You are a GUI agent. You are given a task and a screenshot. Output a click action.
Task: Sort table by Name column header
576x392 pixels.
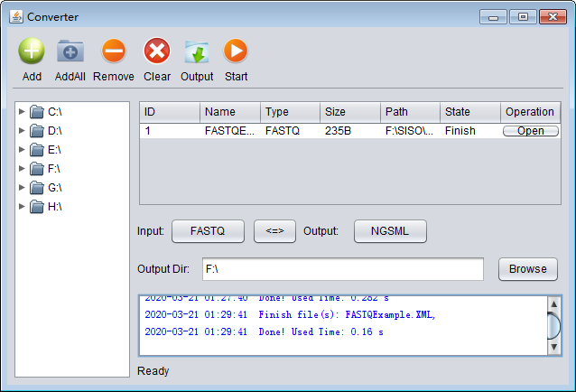(229, 112)
